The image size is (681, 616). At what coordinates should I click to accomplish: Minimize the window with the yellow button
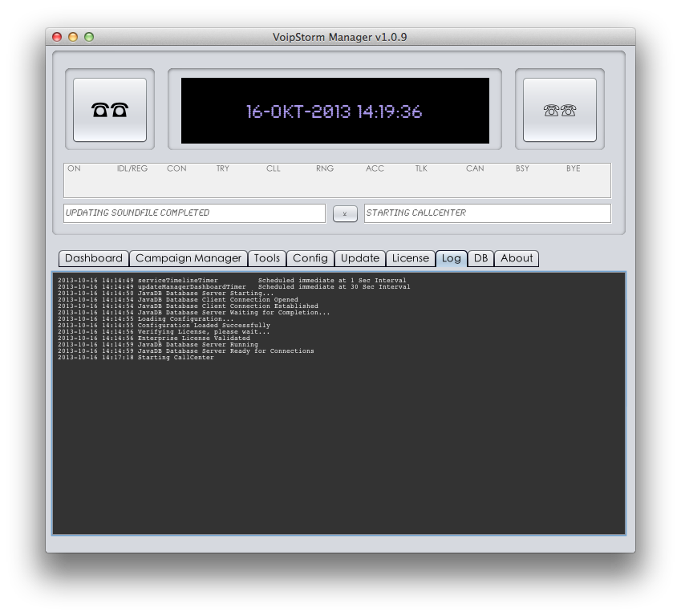tap(73, 37)
